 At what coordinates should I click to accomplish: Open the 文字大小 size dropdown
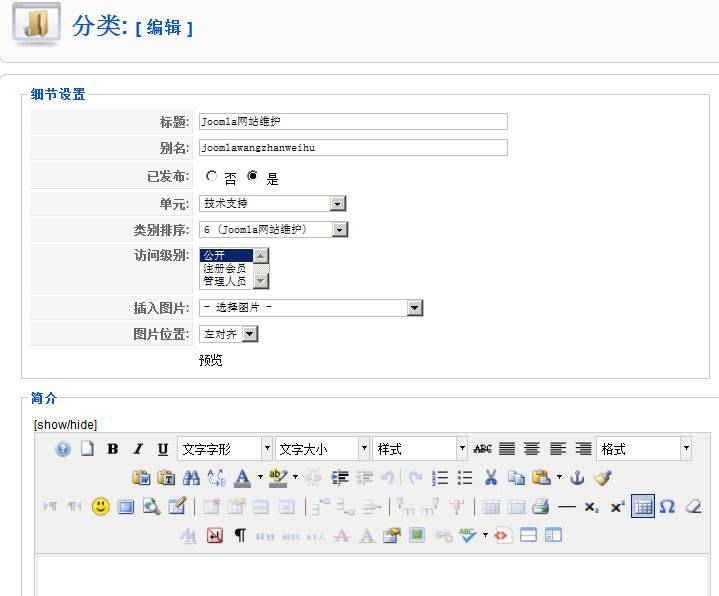tap(322, 448)
